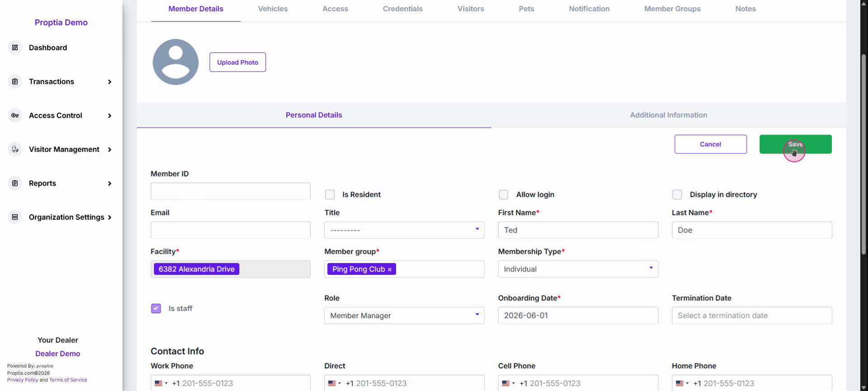Toggle the Is Resident checkbox

click(x=330, y=195)
